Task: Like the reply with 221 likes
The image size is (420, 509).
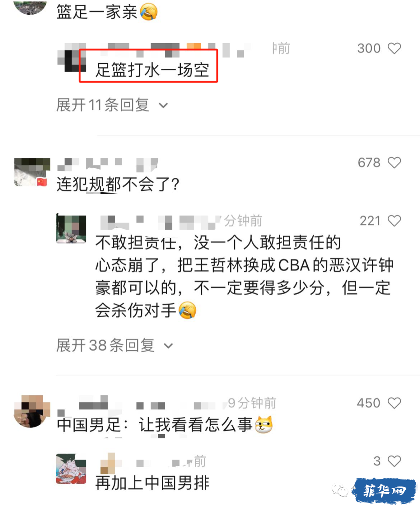Action: pyautogui.click(x=394, y=221)
